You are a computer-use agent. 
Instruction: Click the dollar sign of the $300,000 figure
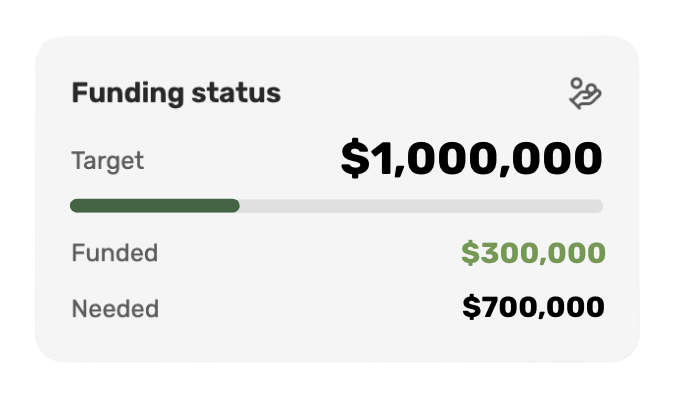[470, 253]
